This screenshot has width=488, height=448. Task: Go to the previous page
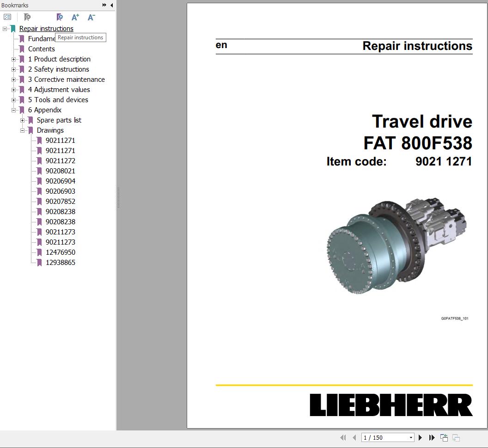pos(354,438)
